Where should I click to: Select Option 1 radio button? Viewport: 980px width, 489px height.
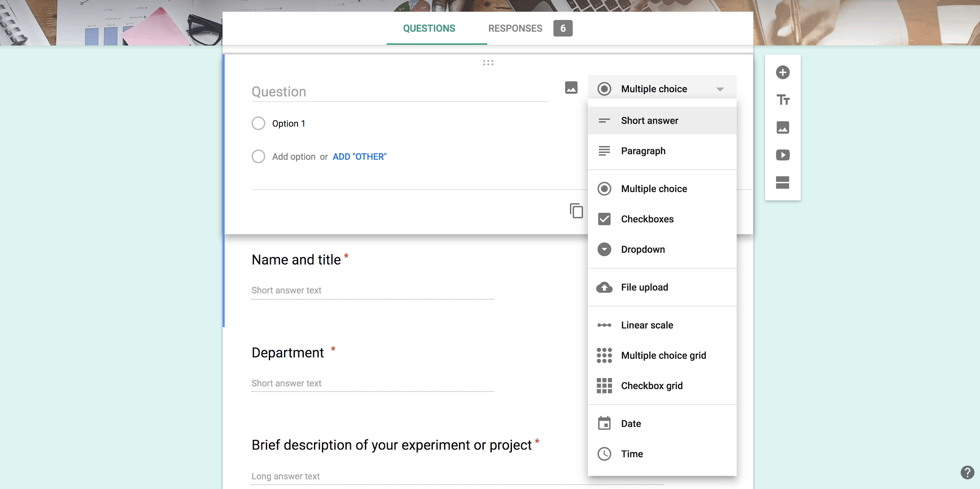(259, 123)
